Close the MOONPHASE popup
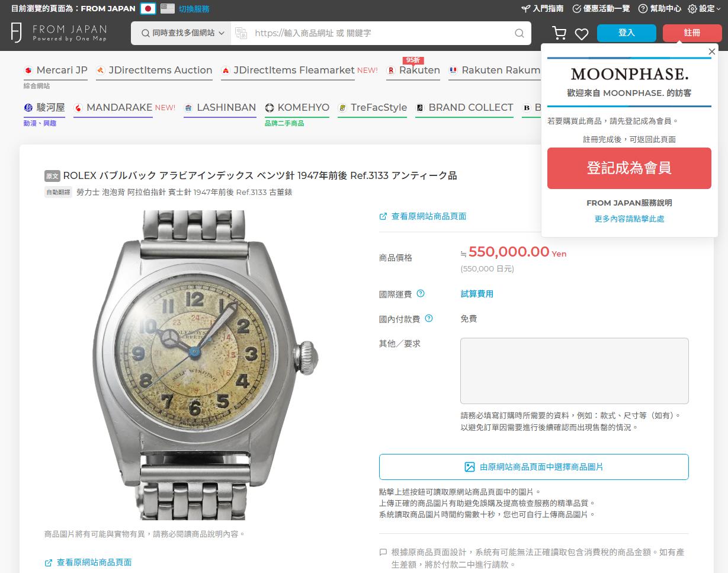Screen dimensions: 728x573 tap(712, 52)
